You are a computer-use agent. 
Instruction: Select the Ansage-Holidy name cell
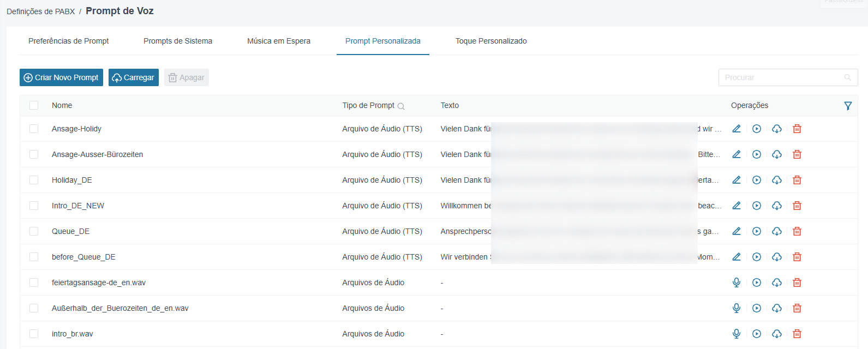76,129
